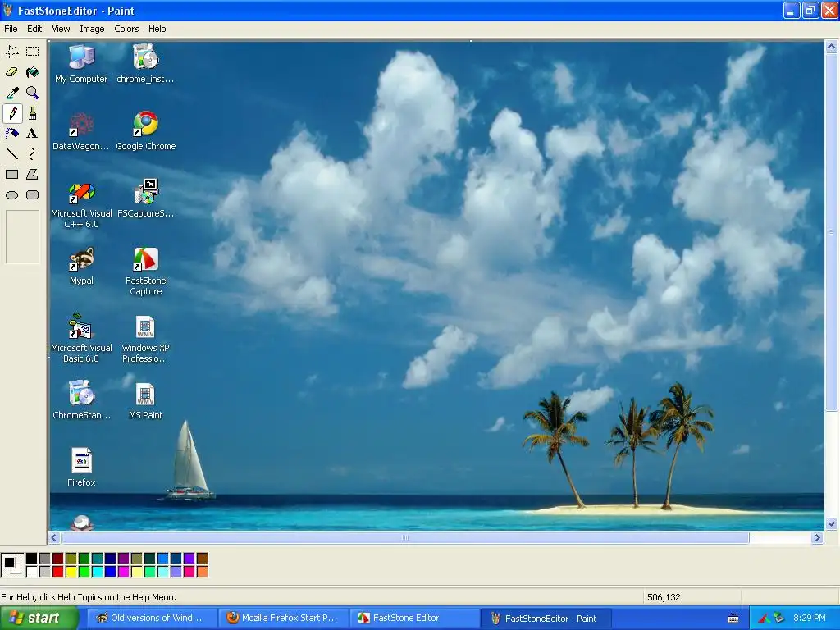This screenshot has height=630, width=840.
Task: Open the Colors menu
Action: tap(126, 29)
